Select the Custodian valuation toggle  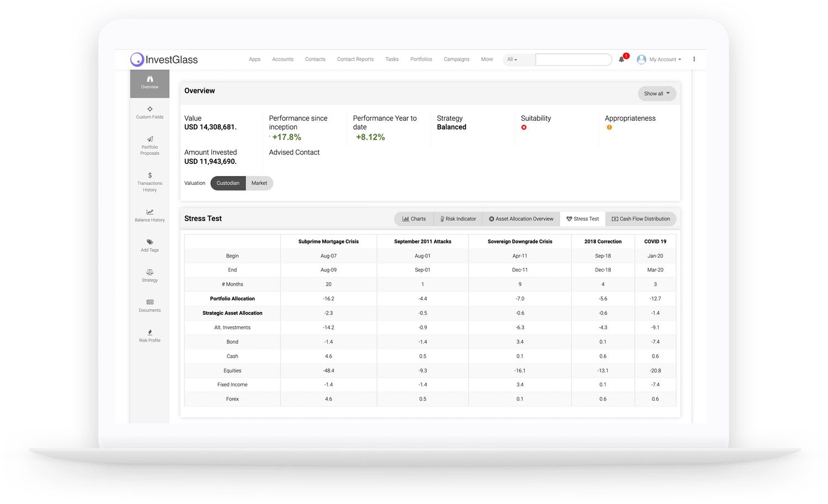[227, 183]
